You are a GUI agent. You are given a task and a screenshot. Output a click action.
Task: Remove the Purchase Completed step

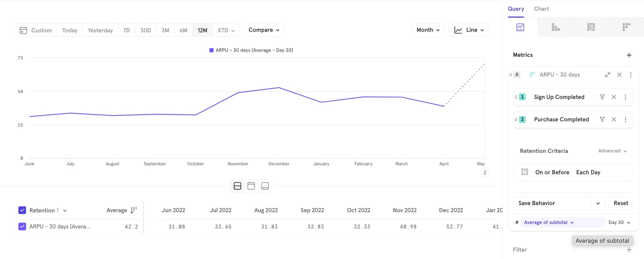coord(613,119)
